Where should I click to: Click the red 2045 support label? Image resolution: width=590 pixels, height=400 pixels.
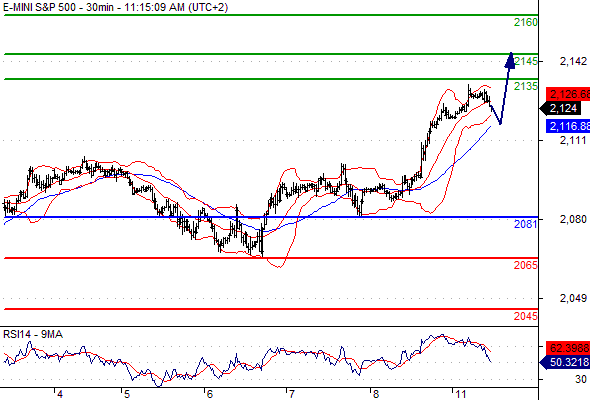[526, 316]
